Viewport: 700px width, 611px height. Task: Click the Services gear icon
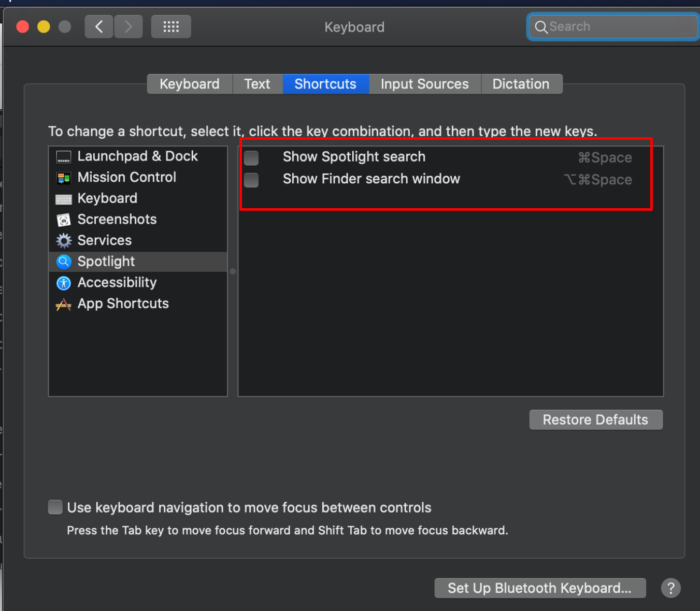[63, 241]
